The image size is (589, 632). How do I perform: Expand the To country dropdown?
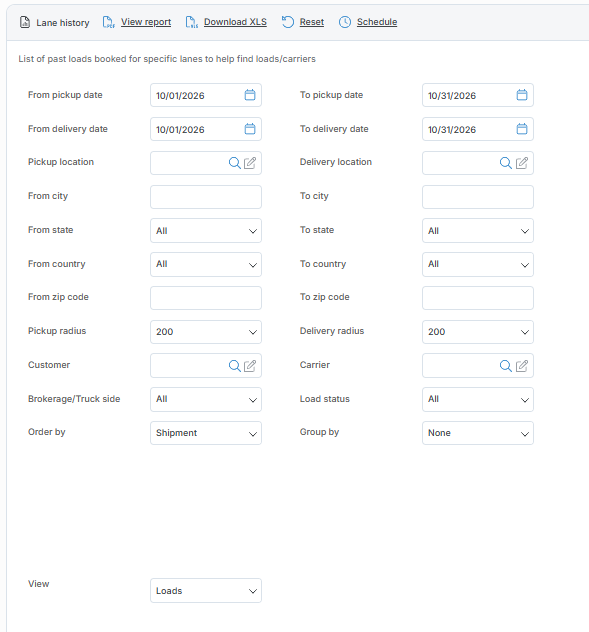(478, 264)
